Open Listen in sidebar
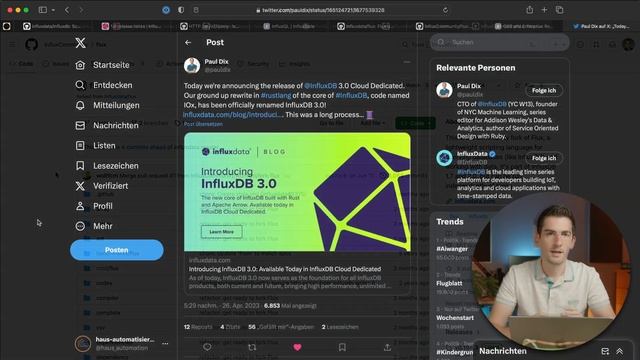The image size is (640, 360). tap(95, 145)
